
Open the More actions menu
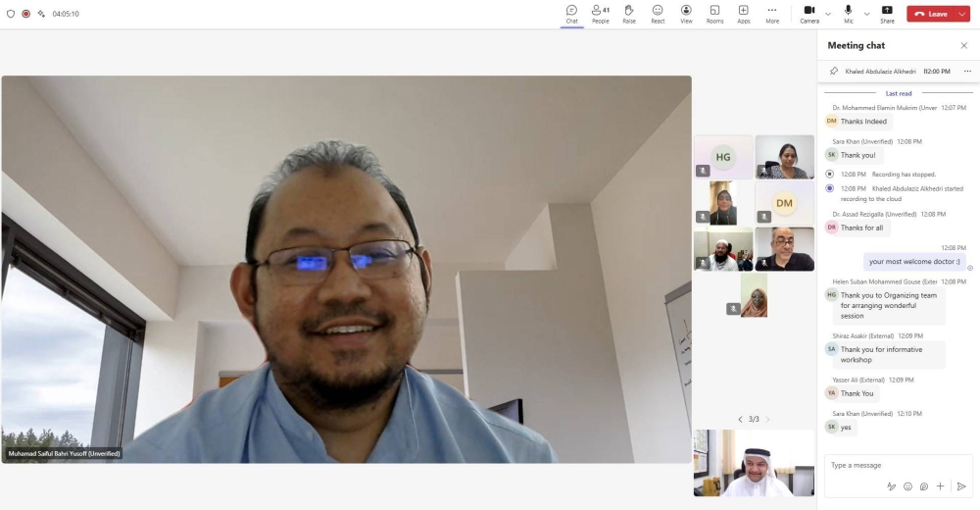click(772, 14)
